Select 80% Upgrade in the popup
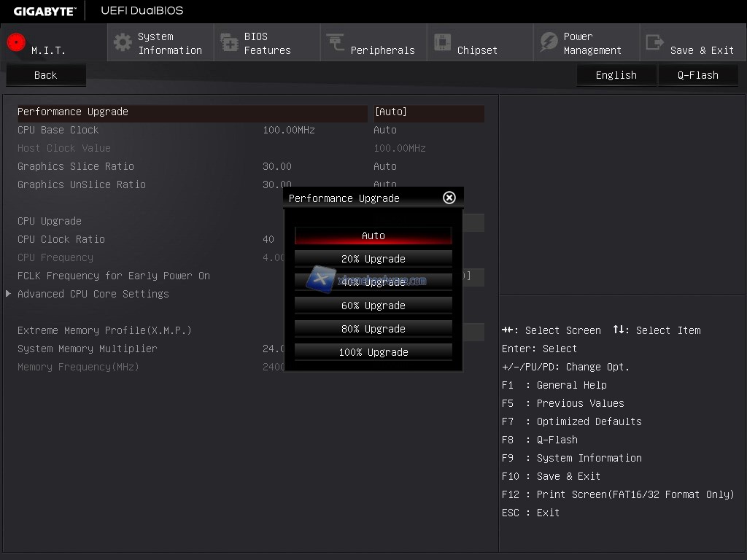Viewport: 747px width, 560px height. coord(373,329)
